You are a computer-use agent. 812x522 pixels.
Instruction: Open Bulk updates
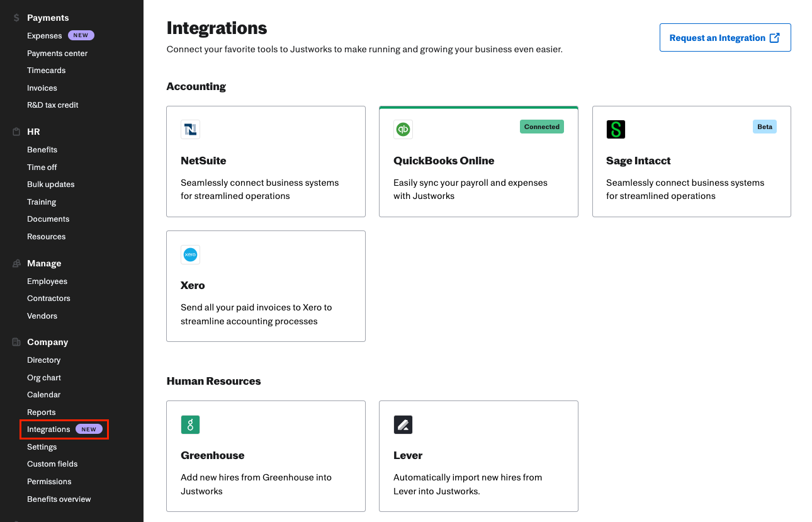point(51,184)
